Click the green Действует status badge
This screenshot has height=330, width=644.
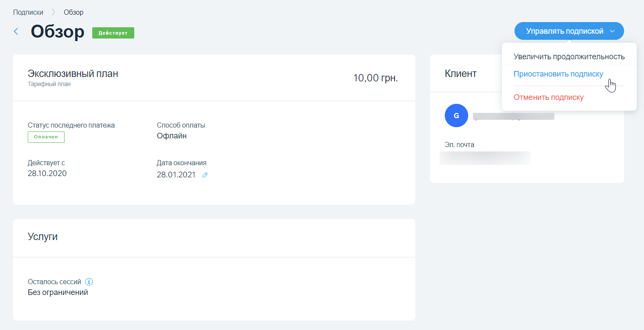(113, 33)
